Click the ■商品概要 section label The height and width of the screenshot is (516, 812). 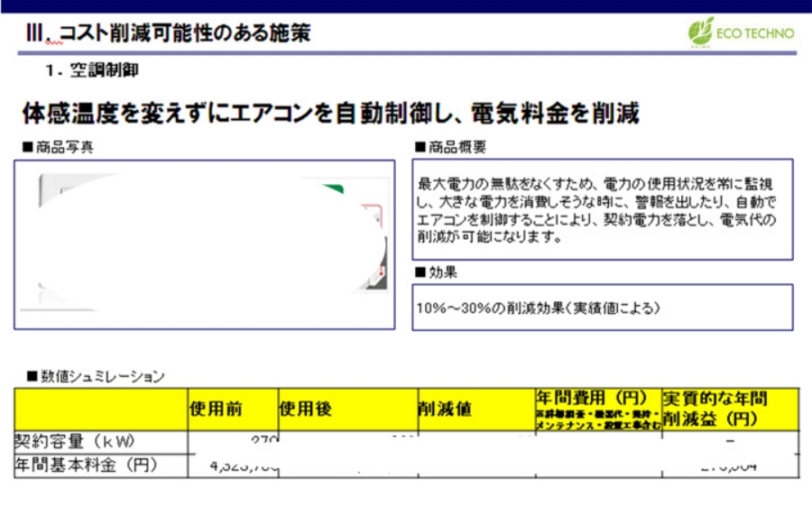coord(450,146)
